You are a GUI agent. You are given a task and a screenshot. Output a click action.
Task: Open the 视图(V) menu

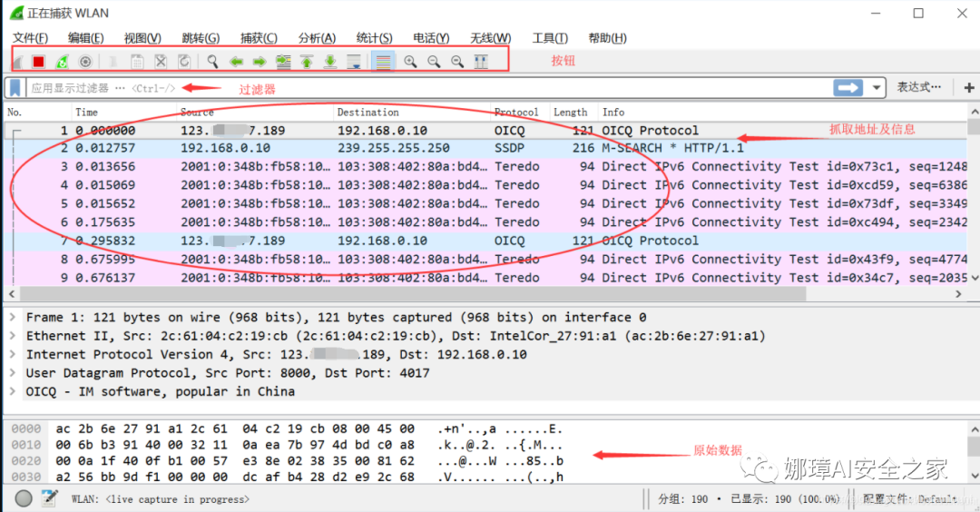(x=142, y=38)
